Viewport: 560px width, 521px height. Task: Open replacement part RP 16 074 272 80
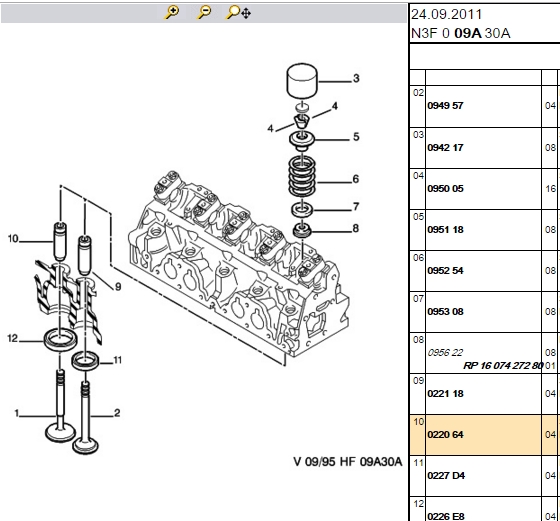(x=503, y=366)
